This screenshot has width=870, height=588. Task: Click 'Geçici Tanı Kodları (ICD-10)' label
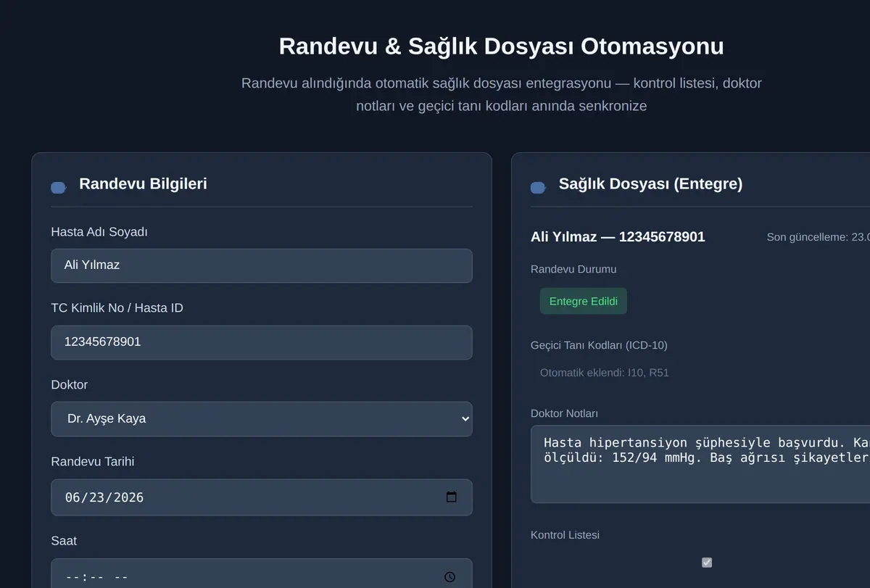pyautogui.click(x=599, y=345)
